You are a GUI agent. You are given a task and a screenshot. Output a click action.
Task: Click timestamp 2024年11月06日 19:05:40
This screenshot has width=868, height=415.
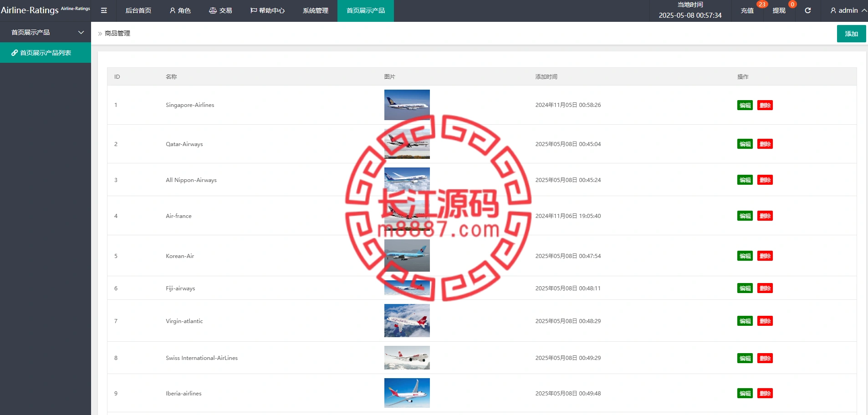(568, 216)
